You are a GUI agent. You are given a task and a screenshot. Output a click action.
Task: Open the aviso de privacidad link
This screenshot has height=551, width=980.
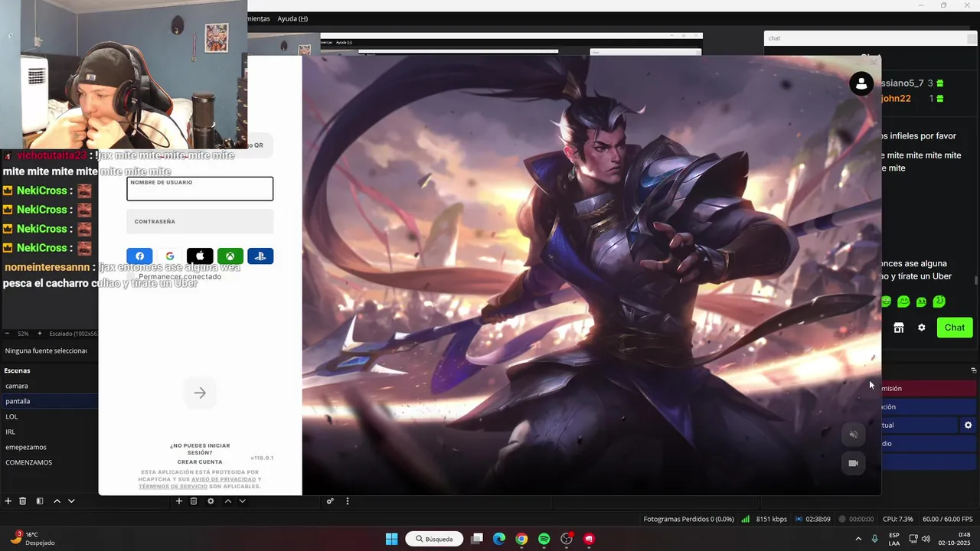point(224,479)
